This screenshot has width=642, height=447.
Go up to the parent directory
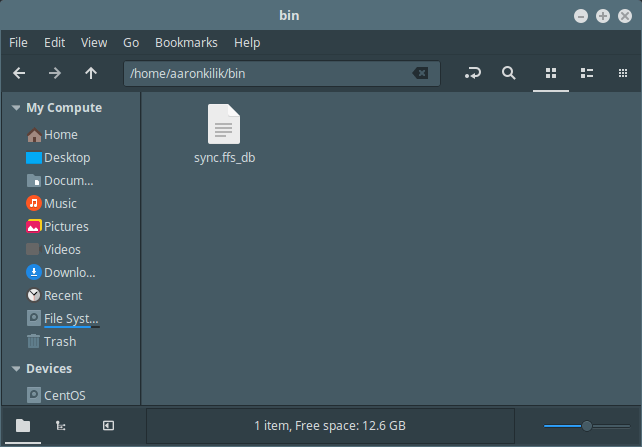coord(91,73)
